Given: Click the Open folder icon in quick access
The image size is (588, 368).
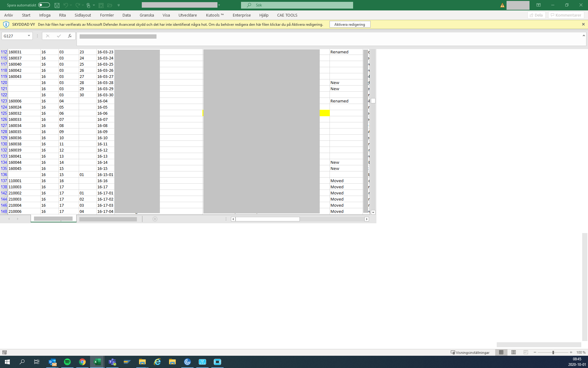Looking at the screenshot, I should point(110,5).
